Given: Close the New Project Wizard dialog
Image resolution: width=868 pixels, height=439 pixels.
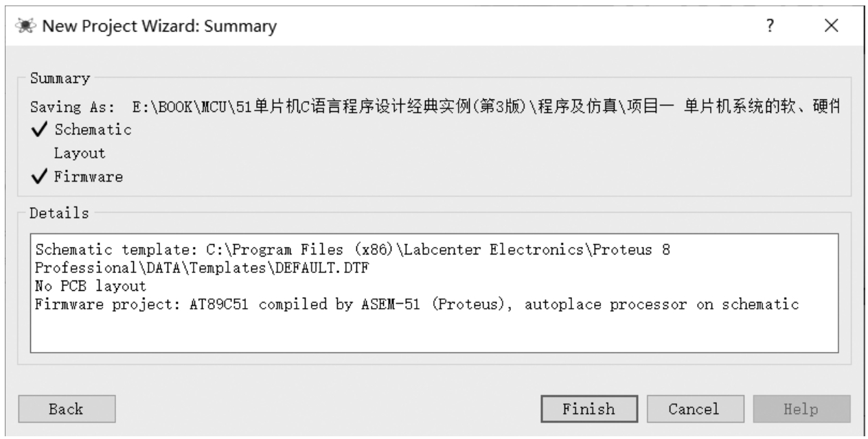Looking at the screenshot, I should 831,26.
